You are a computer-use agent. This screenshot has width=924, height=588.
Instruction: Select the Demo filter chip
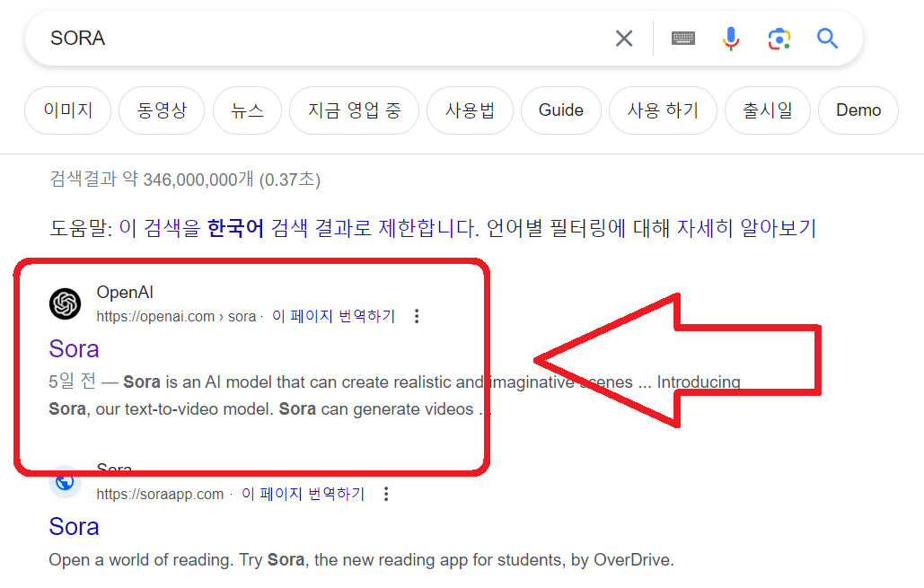point(858,110)
